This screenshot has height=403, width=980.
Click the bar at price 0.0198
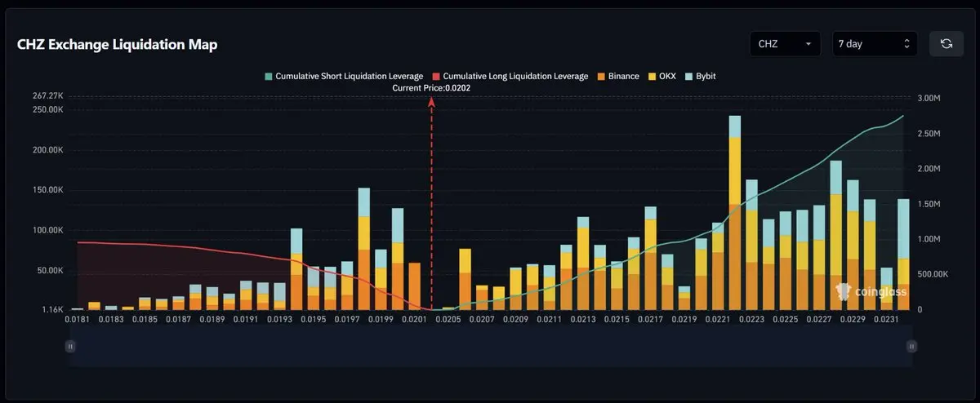click(x=364, y=249)
